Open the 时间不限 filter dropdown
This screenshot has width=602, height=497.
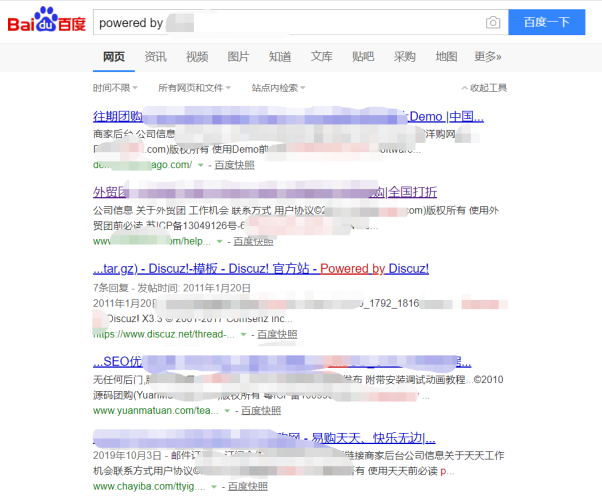pos(115,88)
